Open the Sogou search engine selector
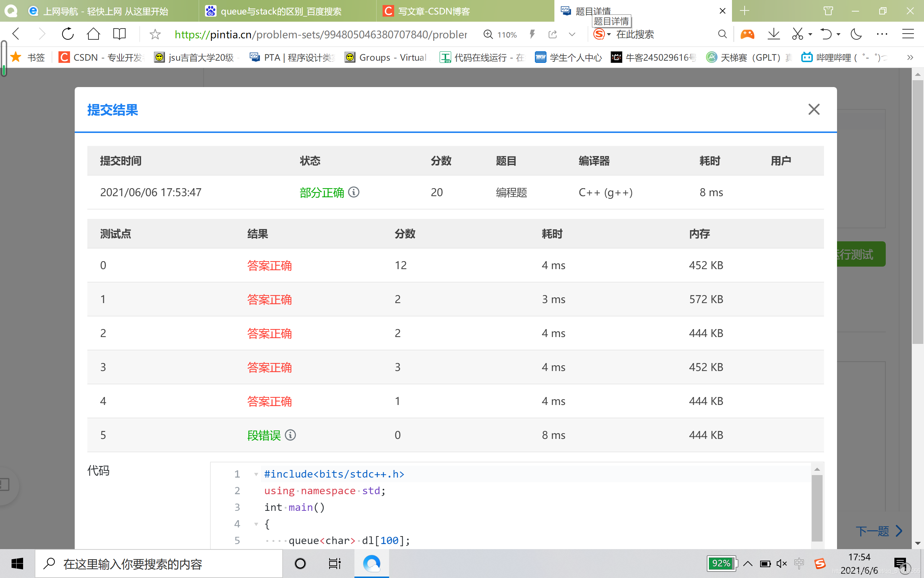Screen dimensions: 924x578 point(602,34)
